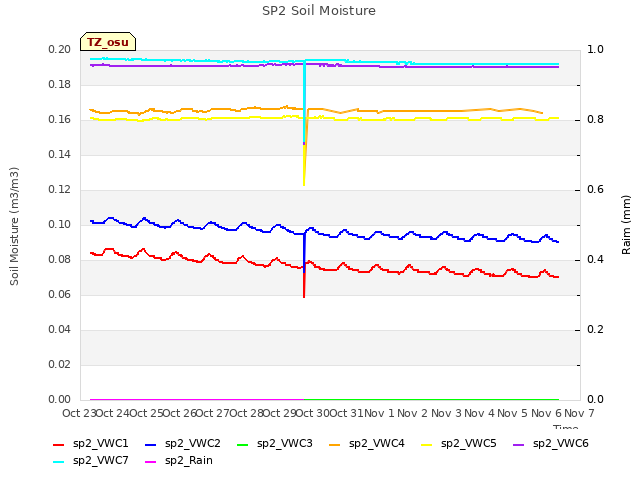640x480 pixels.
Task: Click the Soil Moisture (m3/m3) axis label
Action: (x=14, y=226)
